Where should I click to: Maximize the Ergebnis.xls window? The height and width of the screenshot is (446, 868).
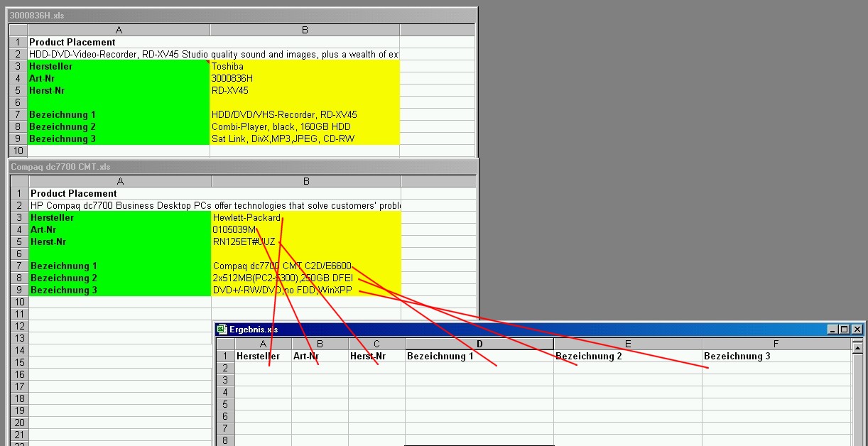click(x=844, y=330)
